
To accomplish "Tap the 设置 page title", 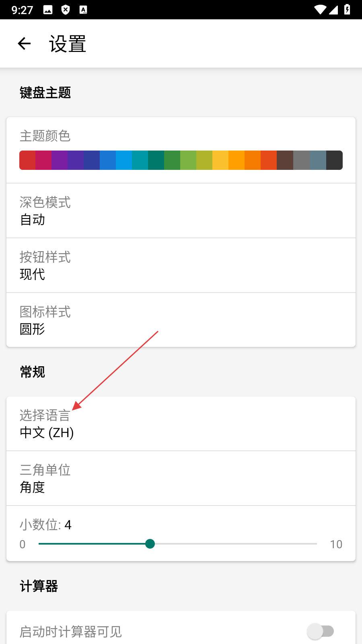I will (68, 43).
